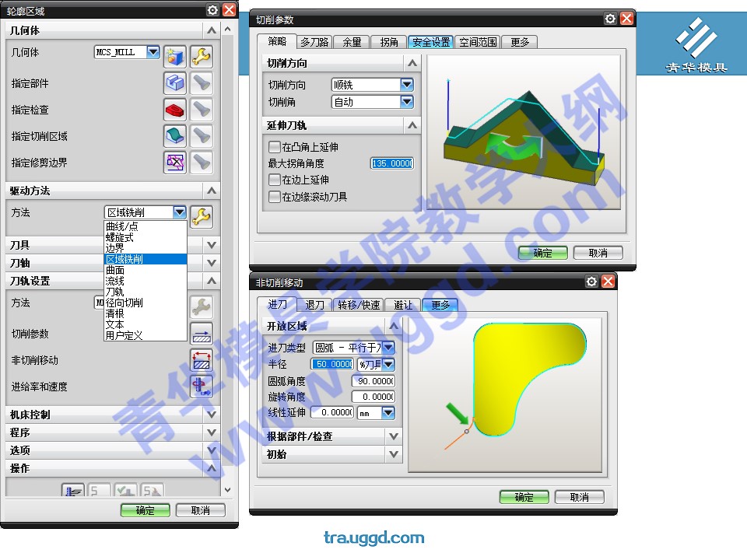
Task: Toggle the 在边上延伸 checkbox
Action: [274, 180]
